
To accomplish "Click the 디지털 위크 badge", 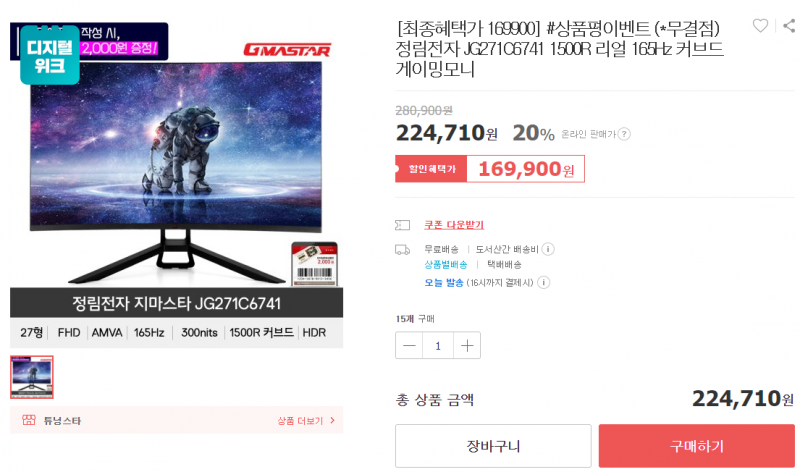I will [x=49, y=55].
